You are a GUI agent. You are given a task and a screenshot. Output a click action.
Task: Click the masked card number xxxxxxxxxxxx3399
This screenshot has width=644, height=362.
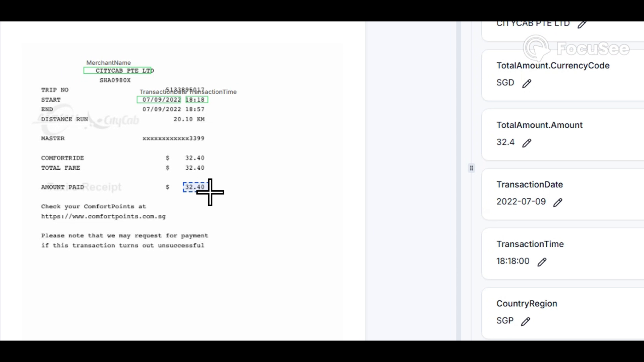[x=173, y=138]
